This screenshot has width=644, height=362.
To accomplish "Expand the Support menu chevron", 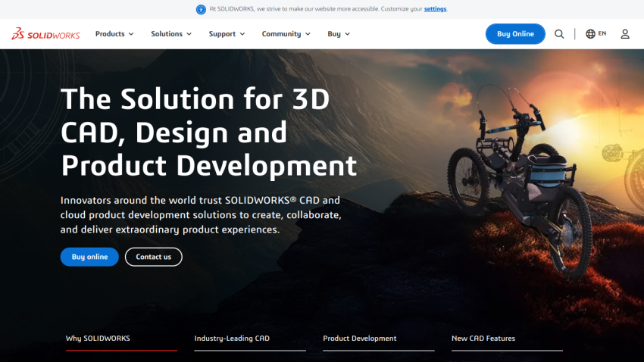I will coord(242,34).
